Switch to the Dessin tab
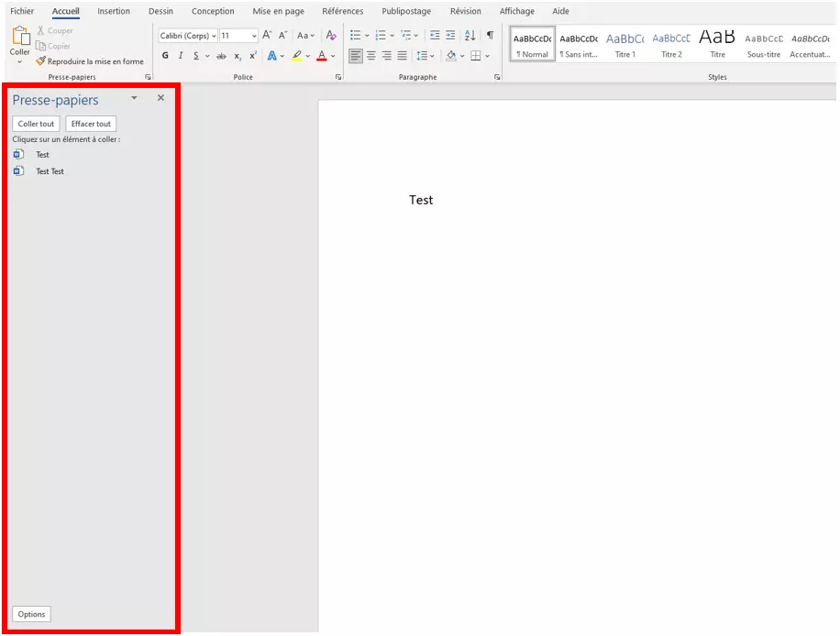This screenshot has height=636, width=840. [x=160, y=11]
